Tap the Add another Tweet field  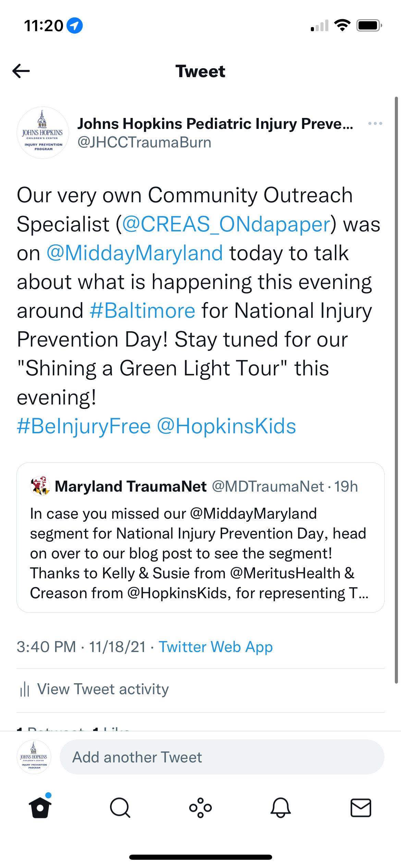point(222,757)
